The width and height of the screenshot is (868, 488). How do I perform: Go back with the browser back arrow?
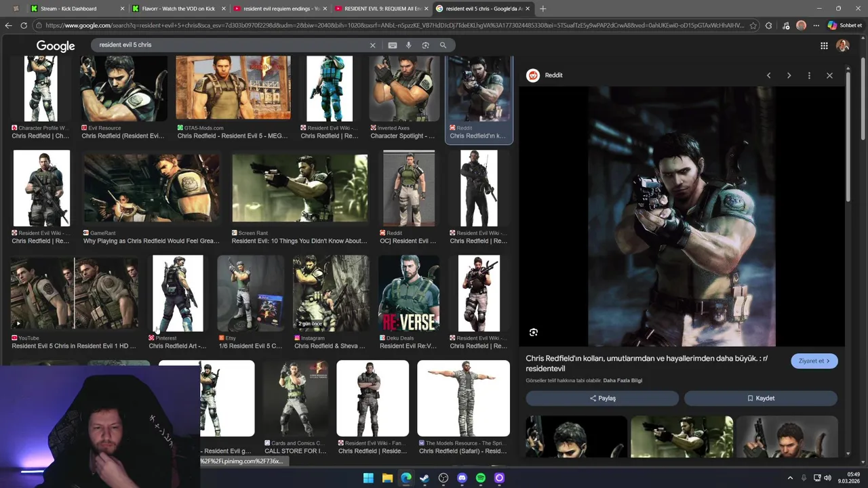(x=8, y=26)
